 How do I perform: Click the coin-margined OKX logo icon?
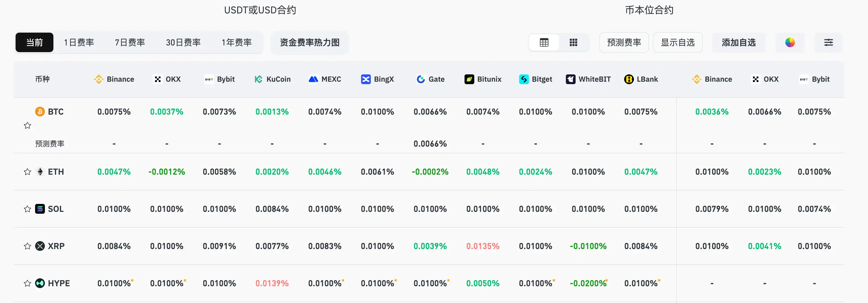click(x=755, y=79)
